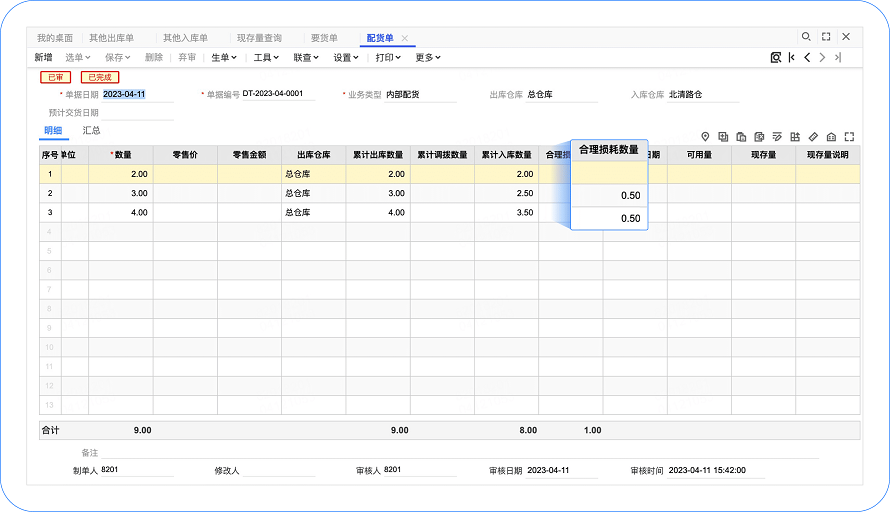This screenshot has width=890, height=512.
Task: Go to the previous record arrow
Action: (x=807, y=58)
